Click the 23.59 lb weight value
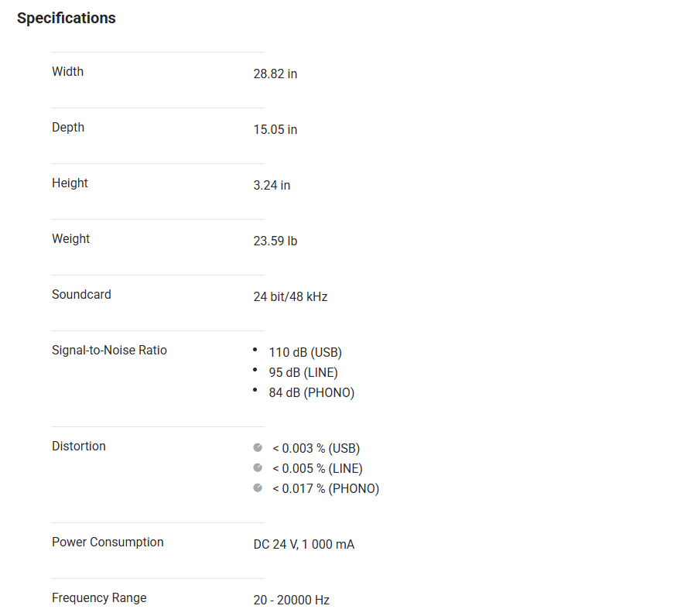 pos(275,241)
